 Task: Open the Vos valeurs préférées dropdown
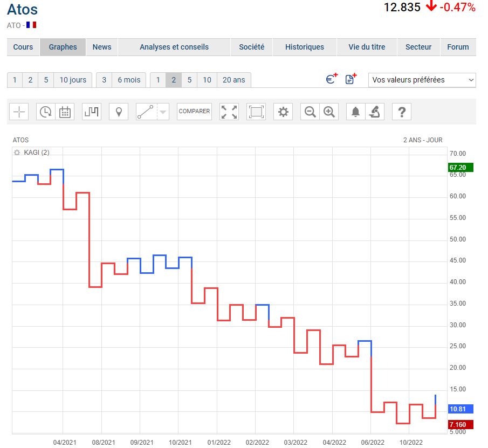tap(422, 80)
